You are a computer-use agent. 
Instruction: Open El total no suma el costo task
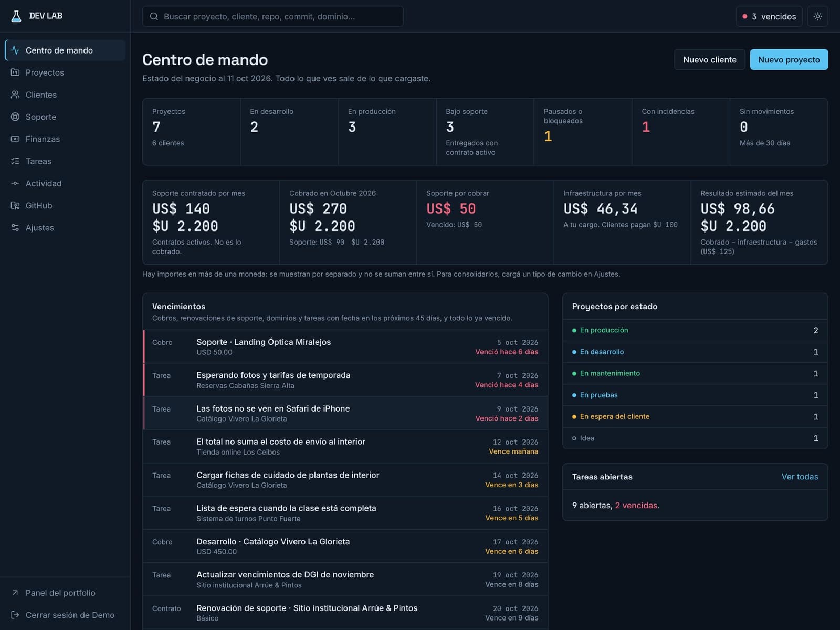(x=345, y=446)
